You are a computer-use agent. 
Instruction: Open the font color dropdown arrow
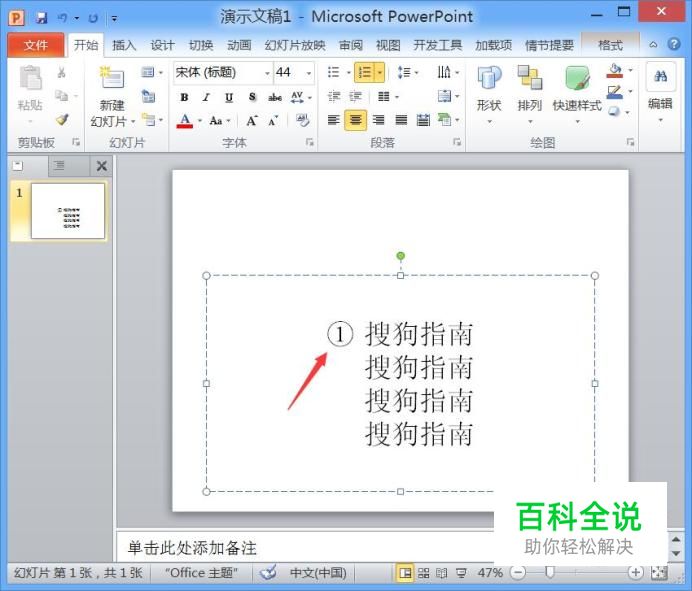coord(199,120)
